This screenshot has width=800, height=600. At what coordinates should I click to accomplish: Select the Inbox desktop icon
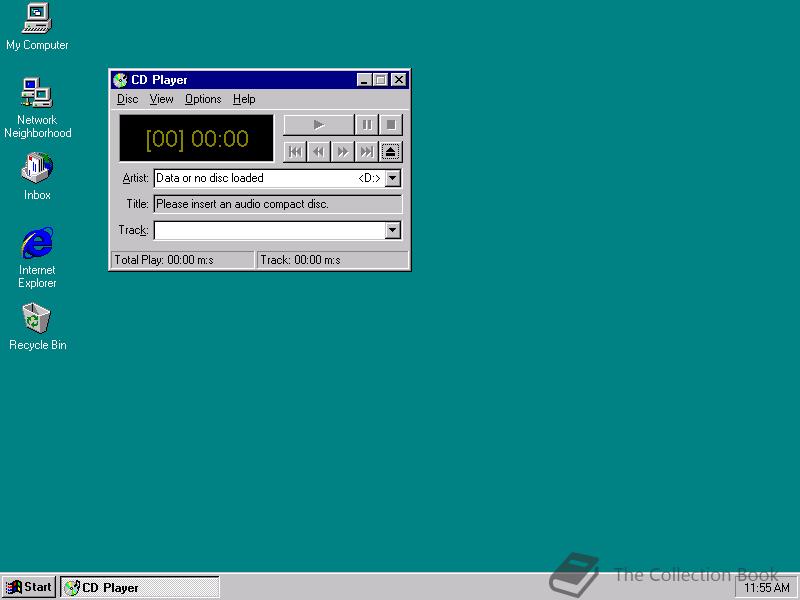37,176
